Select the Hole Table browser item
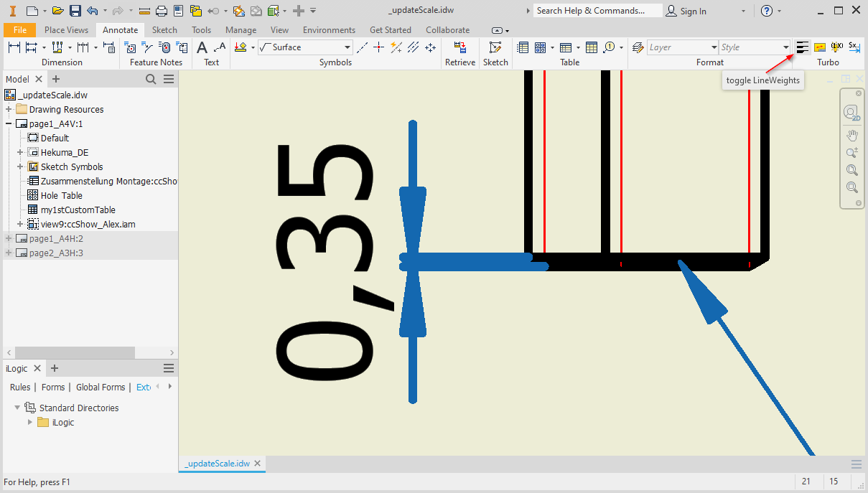868x493 pixels. coord(61,195)
